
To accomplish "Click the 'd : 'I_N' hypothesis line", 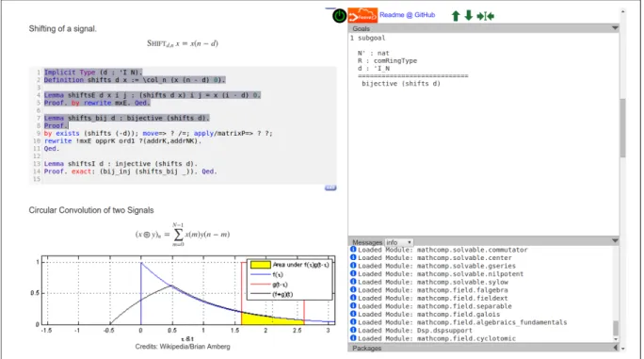I will click(374, 68).
